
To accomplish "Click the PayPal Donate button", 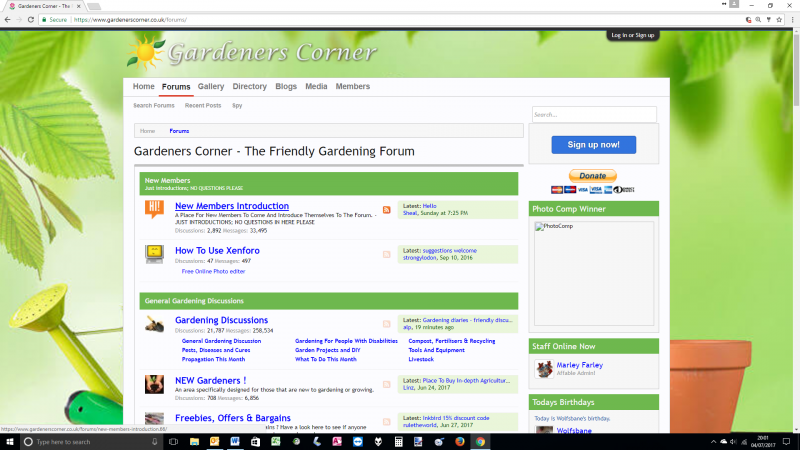I will pyautogui.click(x=593, y=176).
